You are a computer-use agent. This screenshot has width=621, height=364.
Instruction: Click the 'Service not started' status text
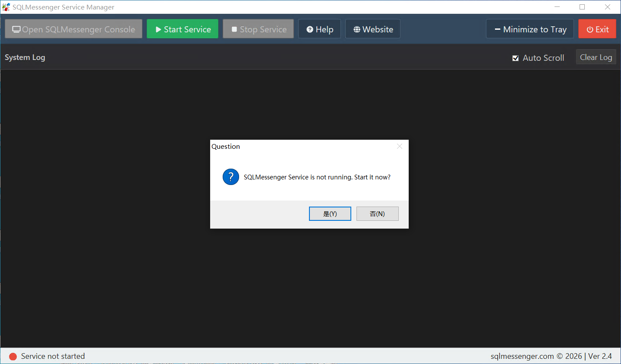pyautogui.click(x=53, y=356)
